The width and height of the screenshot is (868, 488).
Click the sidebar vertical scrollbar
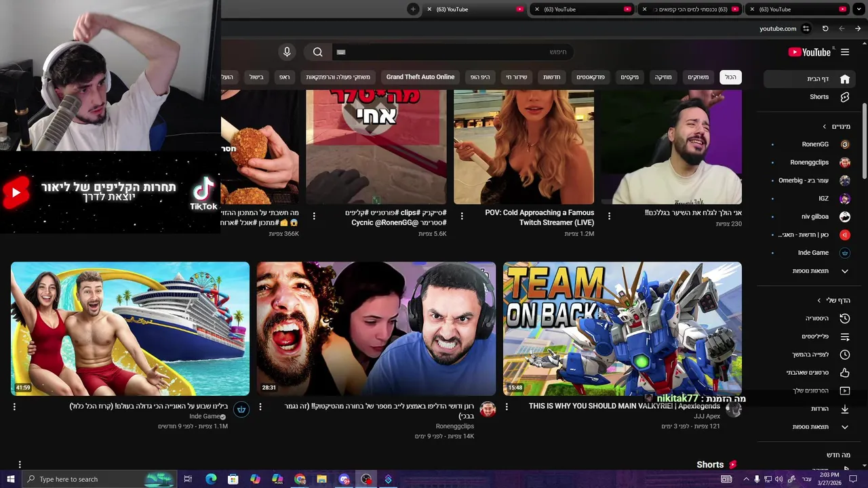(865, 142)
